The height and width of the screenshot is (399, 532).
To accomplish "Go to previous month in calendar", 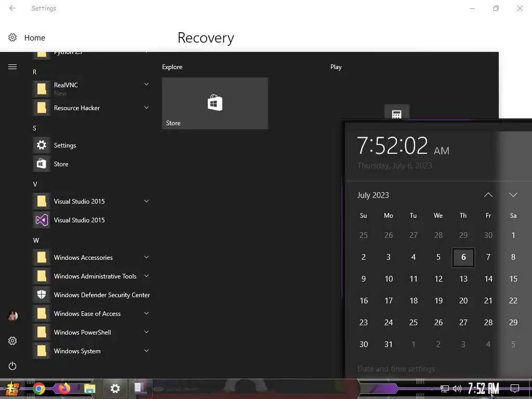I will tap(488, 195).
